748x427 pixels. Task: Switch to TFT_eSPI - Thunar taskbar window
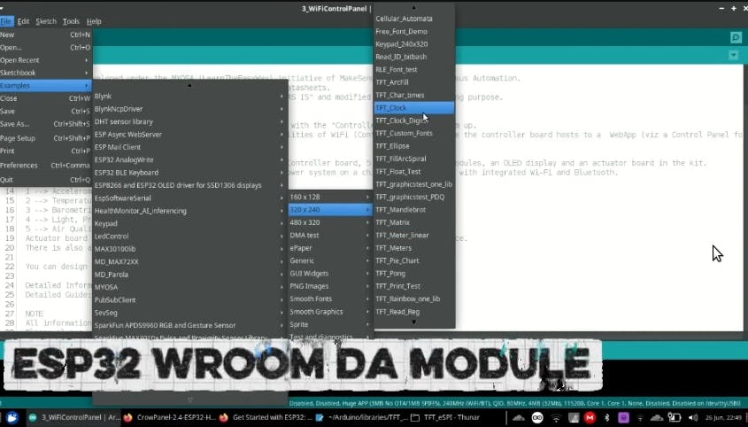pos(446,418)
